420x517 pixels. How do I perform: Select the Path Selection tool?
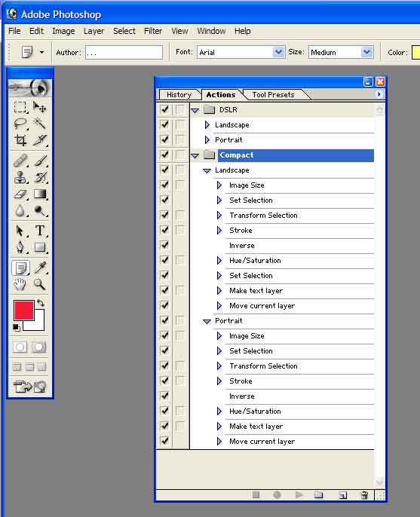(20, 231)
